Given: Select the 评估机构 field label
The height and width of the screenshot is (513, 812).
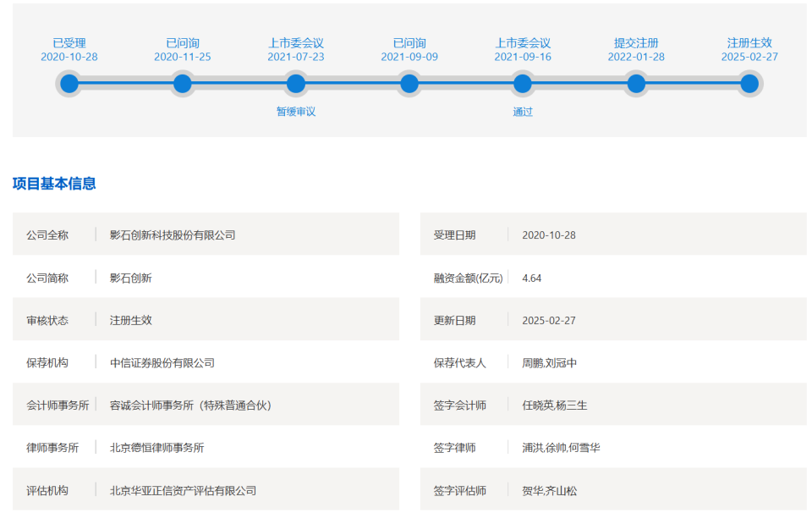Looking at the screenshot, I should pyautogui.click(x=47, y=491).
